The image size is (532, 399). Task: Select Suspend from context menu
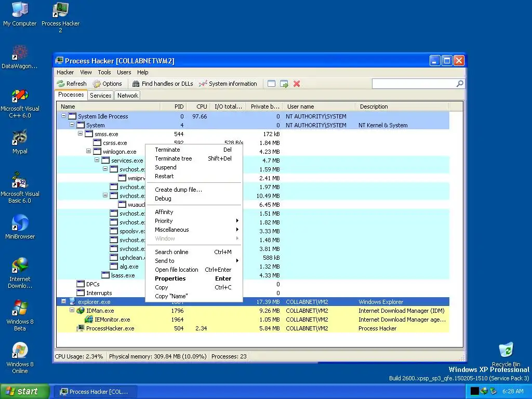coord(194,167)
